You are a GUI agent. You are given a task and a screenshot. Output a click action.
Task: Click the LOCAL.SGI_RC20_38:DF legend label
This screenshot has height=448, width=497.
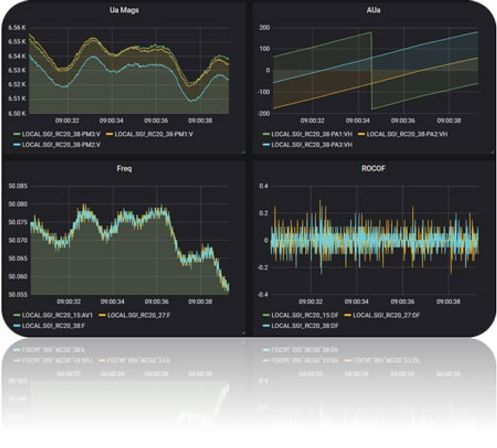[x=305, y=326]
